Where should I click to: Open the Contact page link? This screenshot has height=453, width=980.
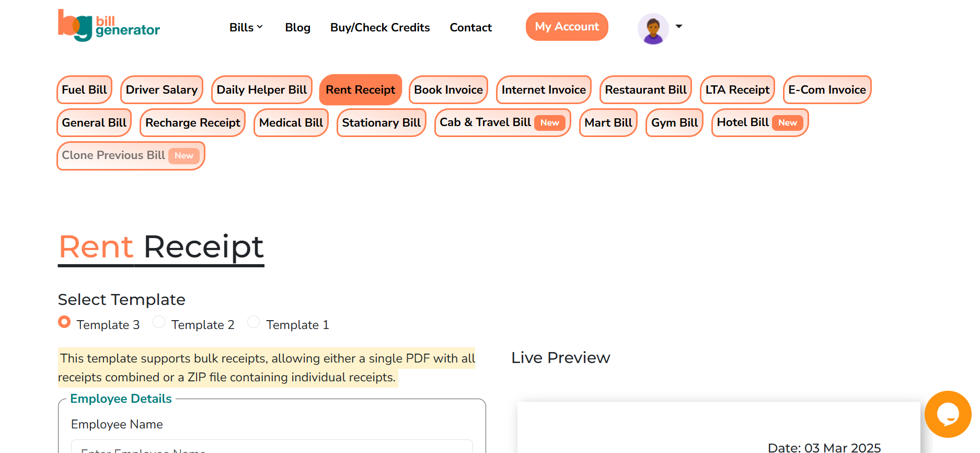click(470, 27)
